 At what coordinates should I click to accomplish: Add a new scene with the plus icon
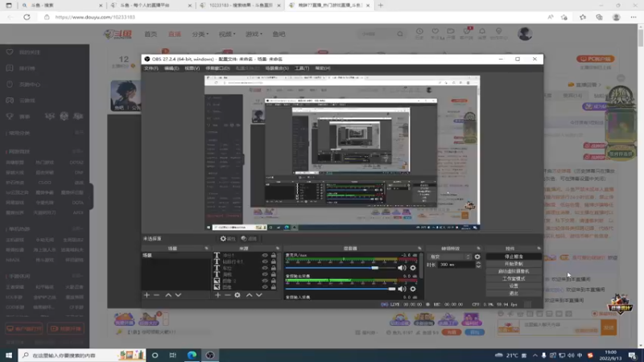point(147,295)
